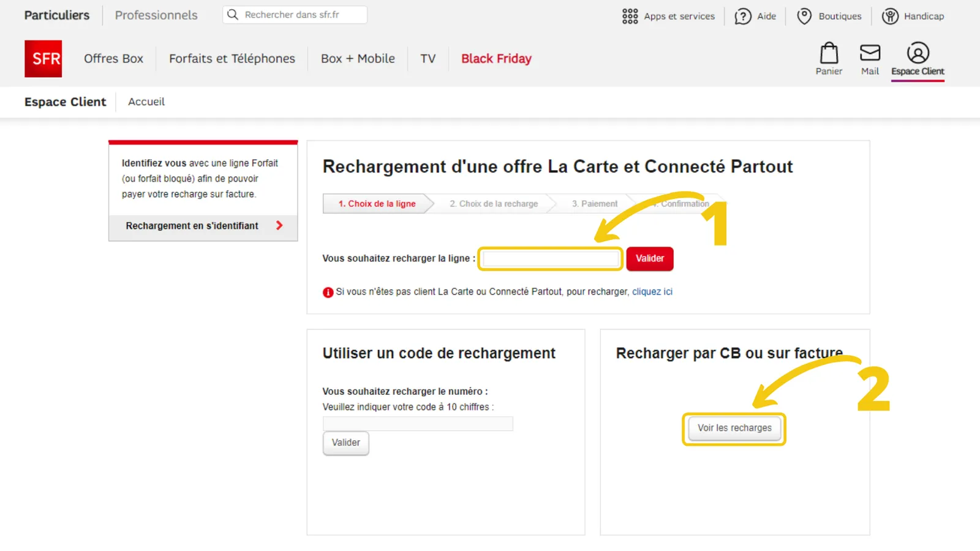The image size is (980, 551).
Task: Click the Aide text link
Action: [x=766, y=17]
